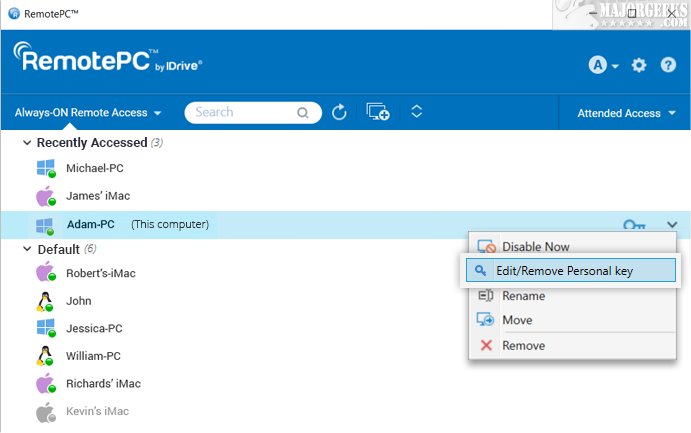Collapse the Recently Accessed group

coord(27,143)
